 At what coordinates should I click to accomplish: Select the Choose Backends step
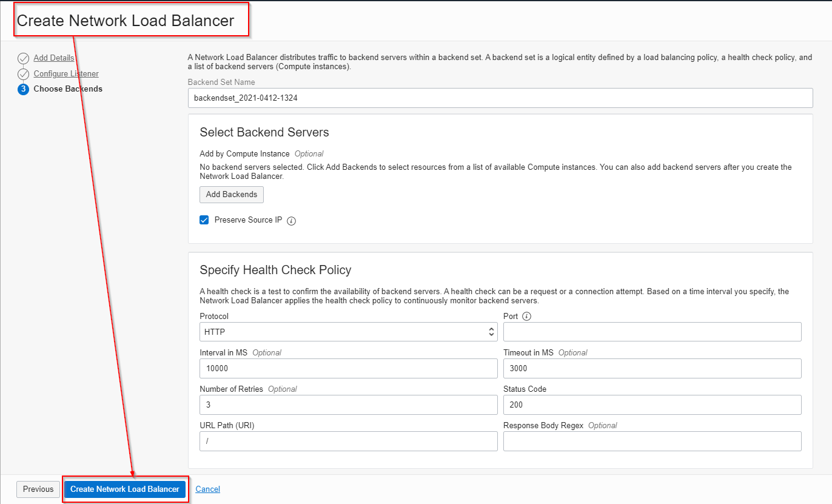68,89
